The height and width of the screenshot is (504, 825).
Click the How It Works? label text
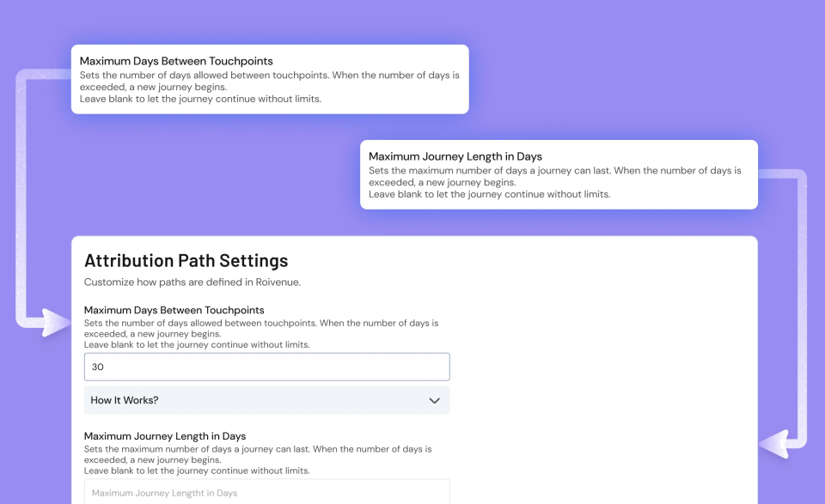(124, 400)
